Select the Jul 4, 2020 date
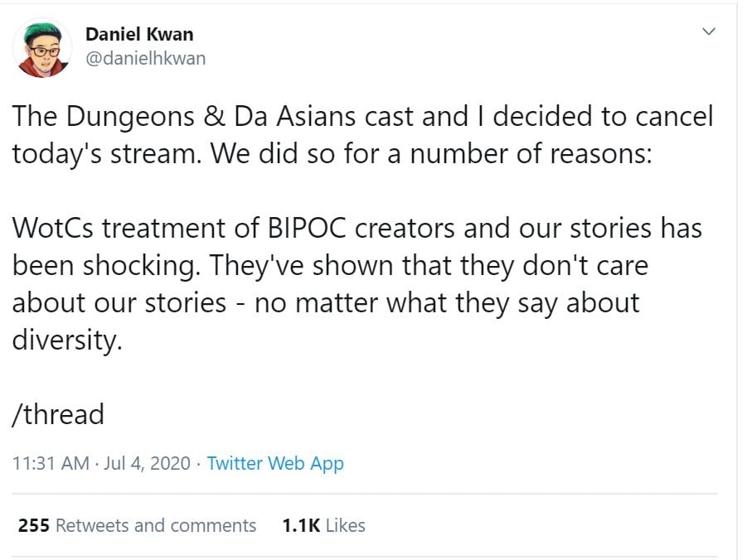Screen dimensions: 747x560 147,464
